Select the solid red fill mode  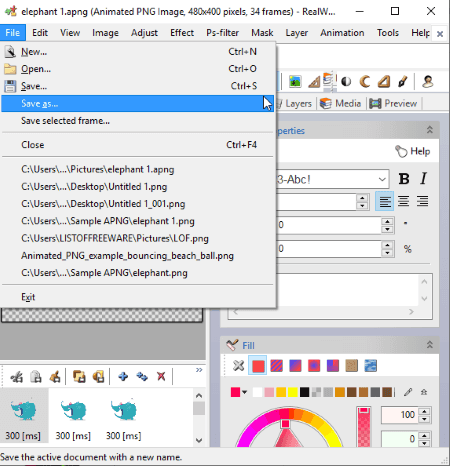click(x=258, y=366)
